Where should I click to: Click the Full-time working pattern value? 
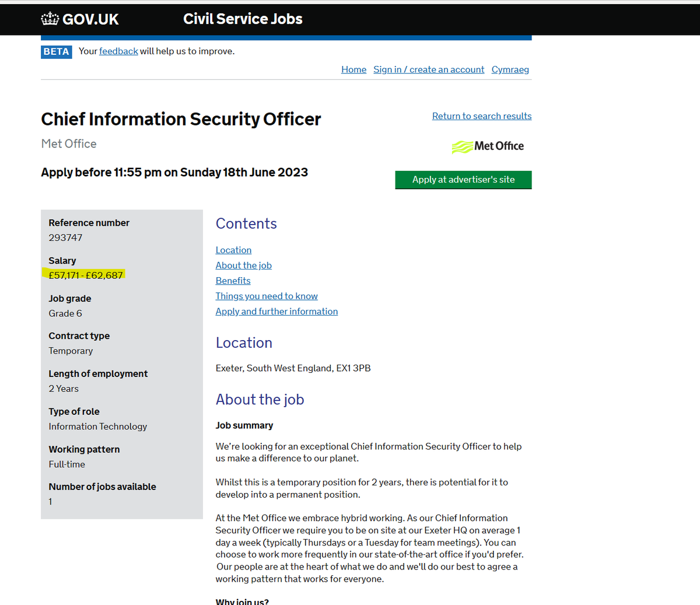(x=67, y=464)
